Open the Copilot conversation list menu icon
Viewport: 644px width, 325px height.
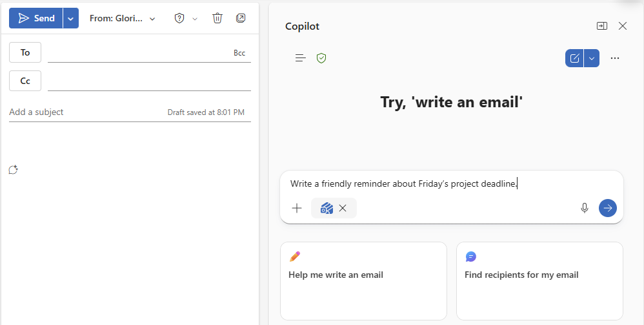tap(301, 58)
